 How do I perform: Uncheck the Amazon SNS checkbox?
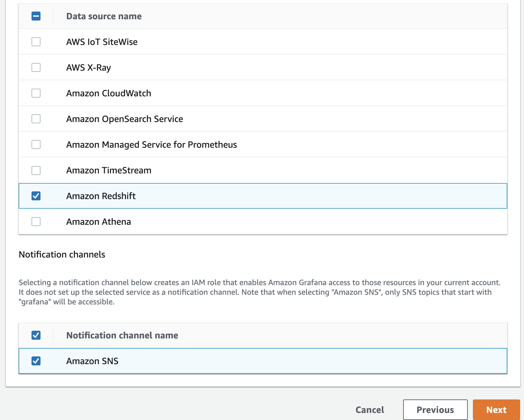coord(36,361)
